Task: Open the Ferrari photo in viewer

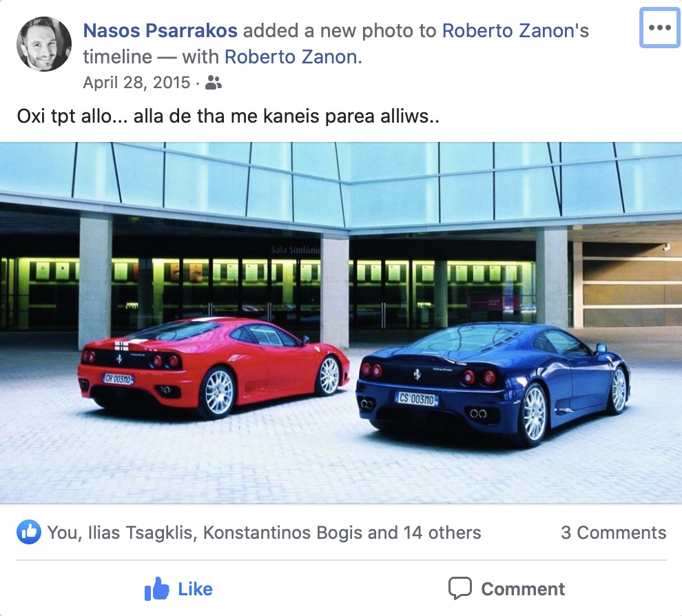Action: (x=341, y=323)
